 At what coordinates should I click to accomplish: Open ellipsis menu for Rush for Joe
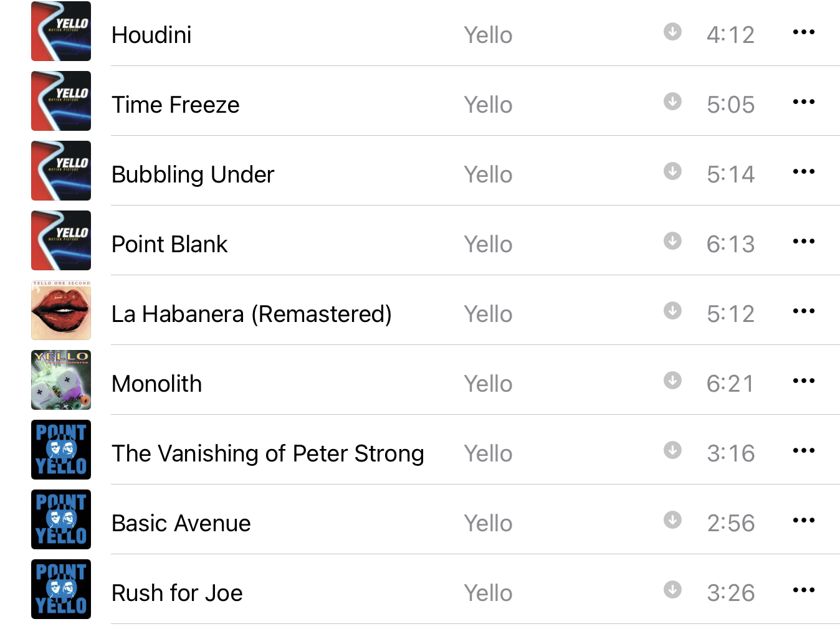tap(803, 590)
